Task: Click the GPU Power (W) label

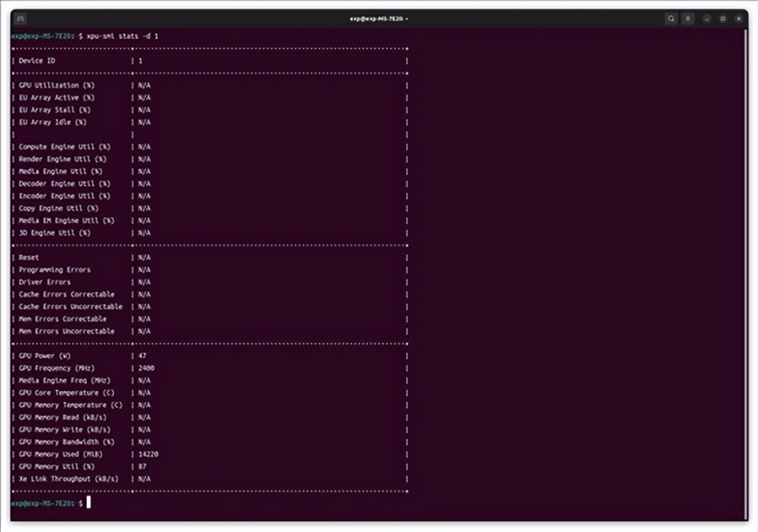Action: click(x=44, y=356)
